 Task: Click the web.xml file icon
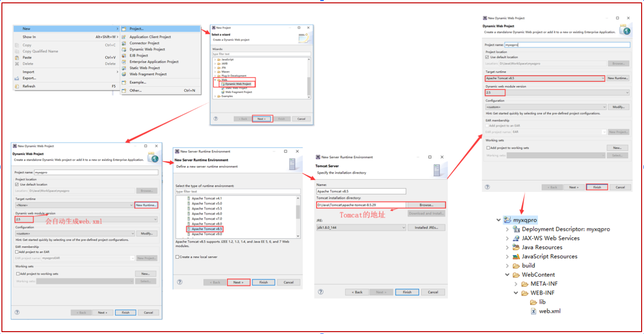[534, 311]
